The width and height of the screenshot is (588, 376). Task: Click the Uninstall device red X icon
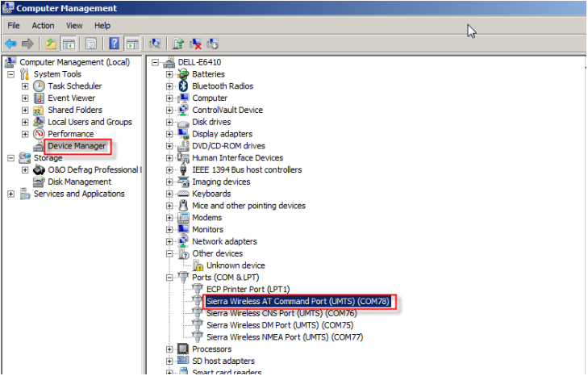point(196,44)
